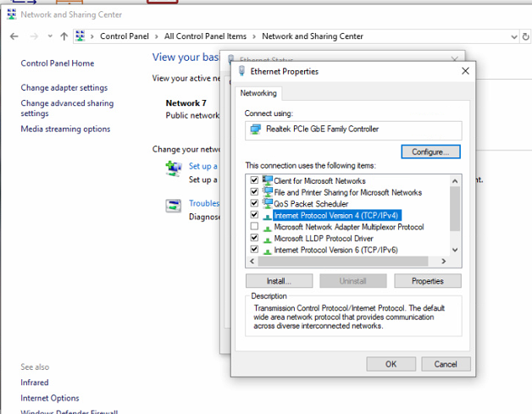Click the Back arrow in navigation bar
This screenshot has height=414, width=532.
click(x=14, y=36)
